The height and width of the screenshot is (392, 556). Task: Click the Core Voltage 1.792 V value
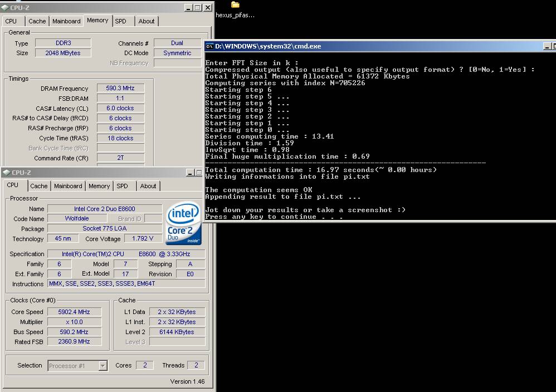[x=143, y=238]
